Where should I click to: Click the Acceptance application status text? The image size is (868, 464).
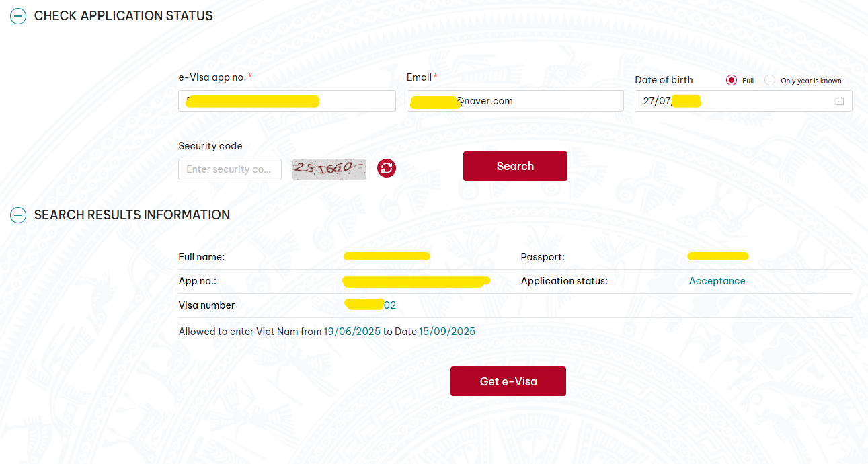coord(717,281)
